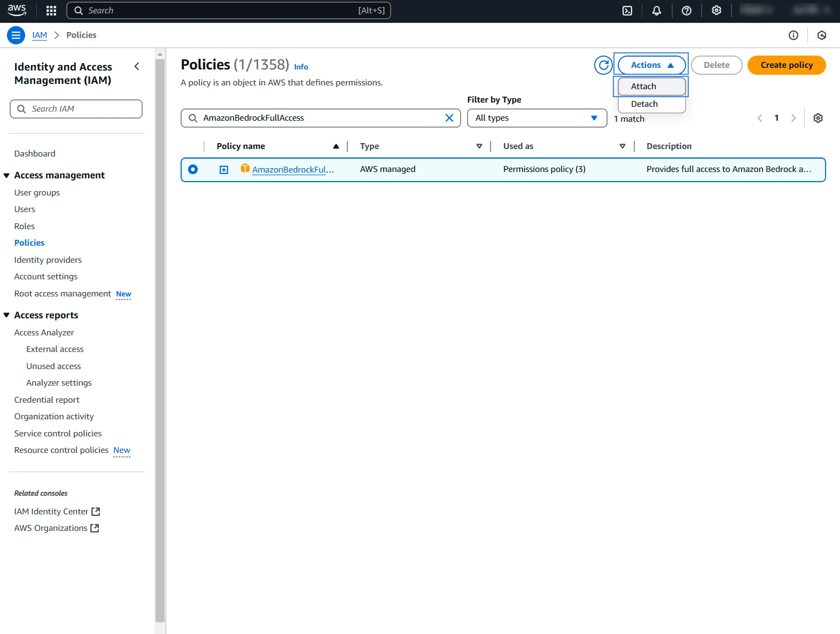Open Resource control policies

pos(61,450)
